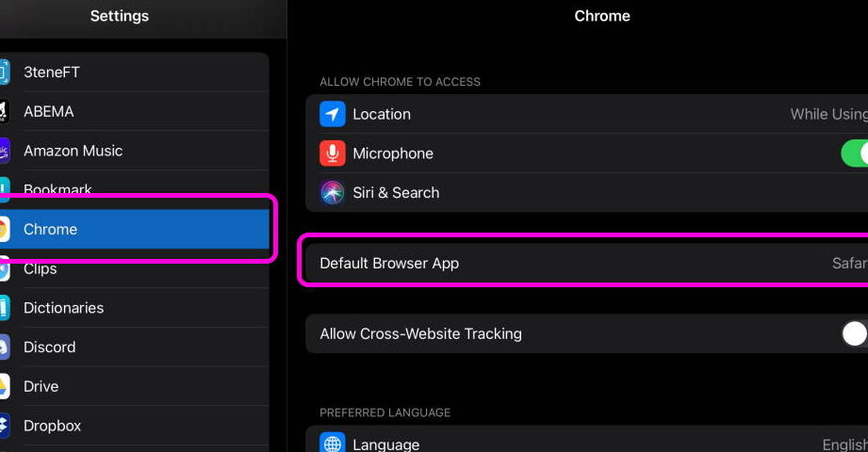Image resolution: width=868 pixels, height=452 pixels.
Task: Tap the Dropbox app icon
Action: [x=5, y=426]
